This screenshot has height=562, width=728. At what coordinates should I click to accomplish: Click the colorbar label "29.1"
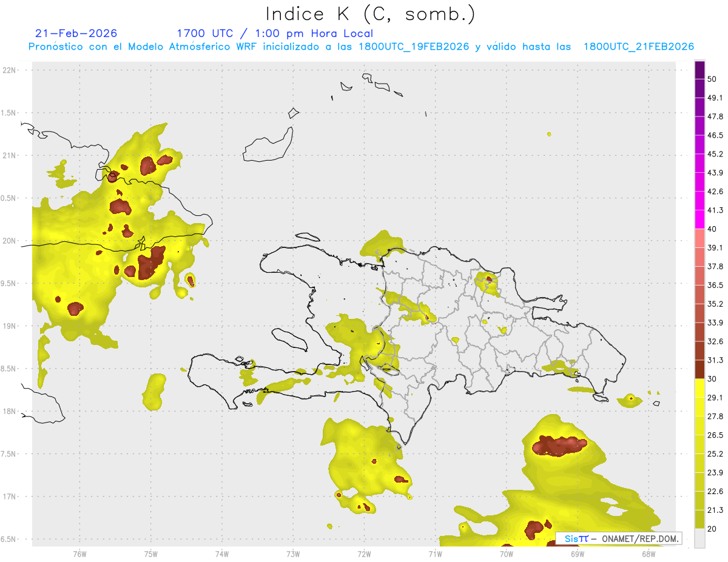pyautogui.click(x=715, y=398)
